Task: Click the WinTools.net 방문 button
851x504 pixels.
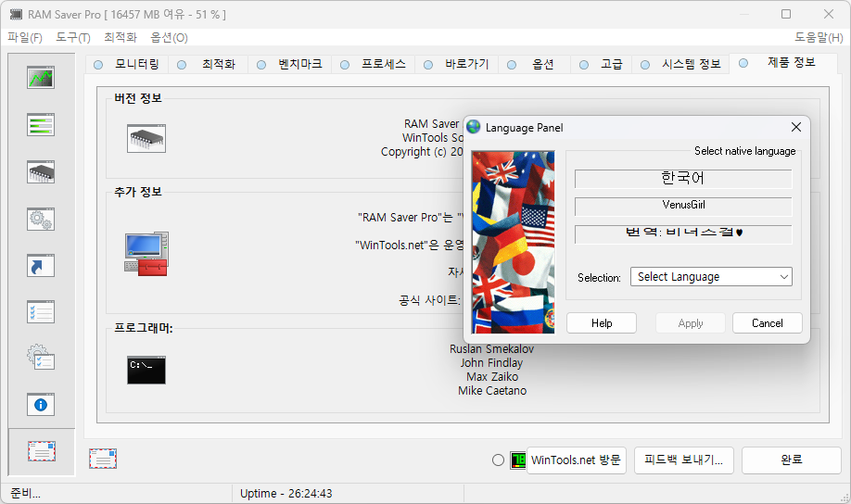Action: click(577, 460)
